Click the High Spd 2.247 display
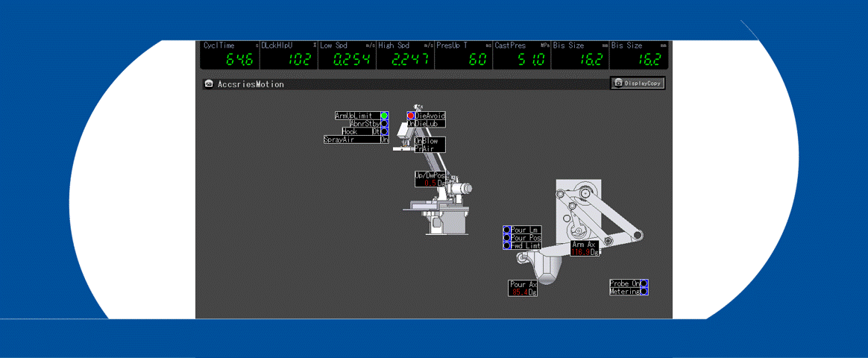The height and width of the screenshot is (358, 868). click(405, 55)
